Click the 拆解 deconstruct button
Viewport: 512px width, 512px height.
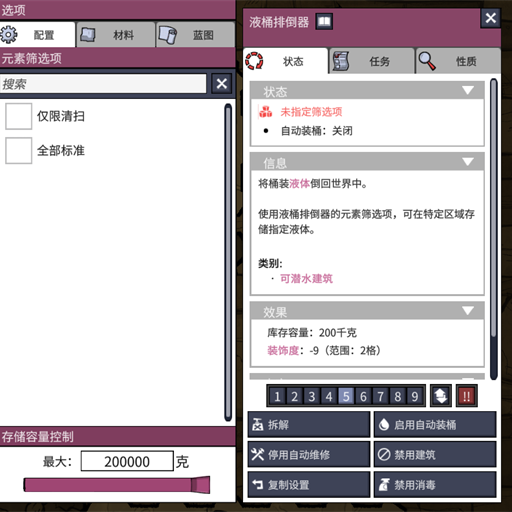[x=309, y=424]
